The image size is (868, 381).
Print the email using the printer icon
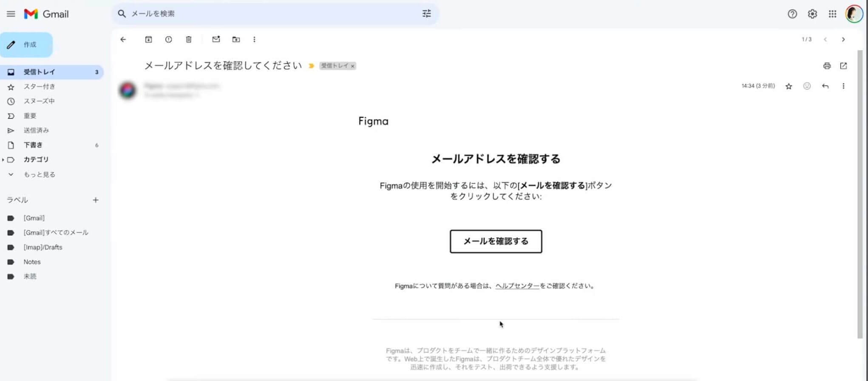(x=827, y=66)
